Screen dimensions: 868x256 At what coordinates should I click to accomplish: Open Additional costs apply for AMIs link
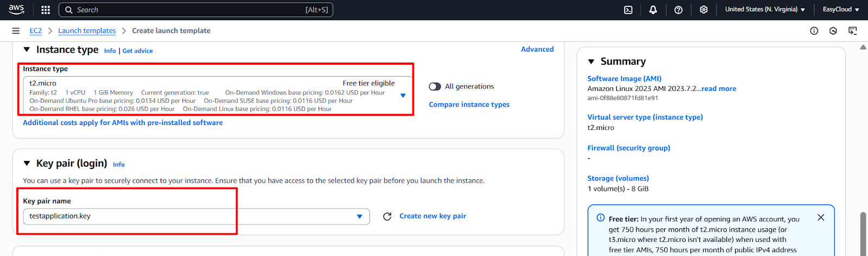pyautogui.click(x=123, y=123)
